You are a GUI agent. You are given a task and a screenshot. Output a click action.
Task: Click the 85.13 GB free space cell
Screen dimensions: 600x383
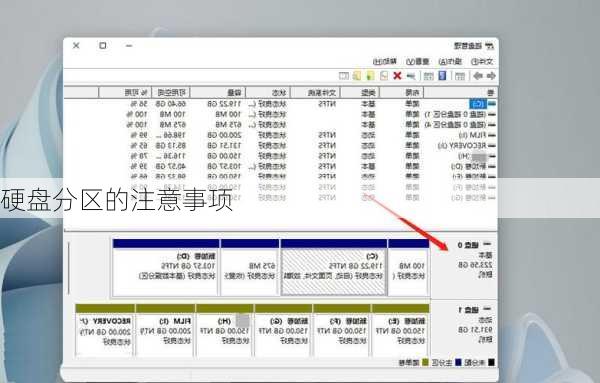click(x=171, y=145)
